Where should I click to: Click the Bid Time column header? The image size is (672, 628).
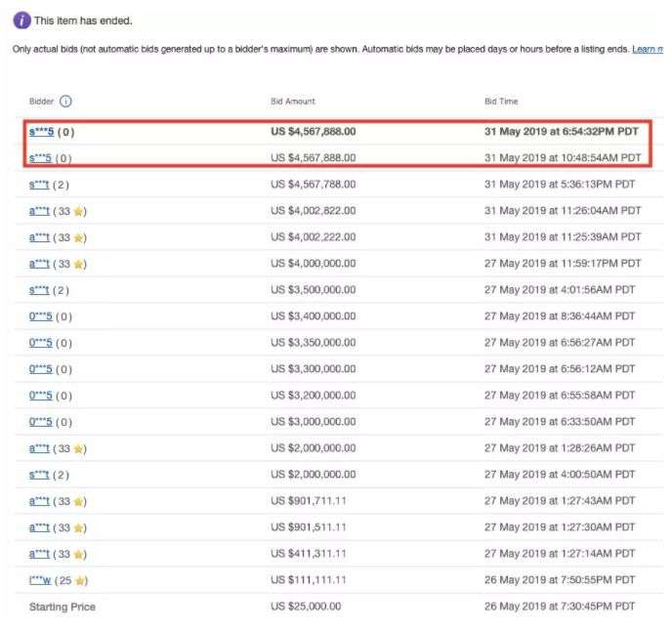click(501, 102)
